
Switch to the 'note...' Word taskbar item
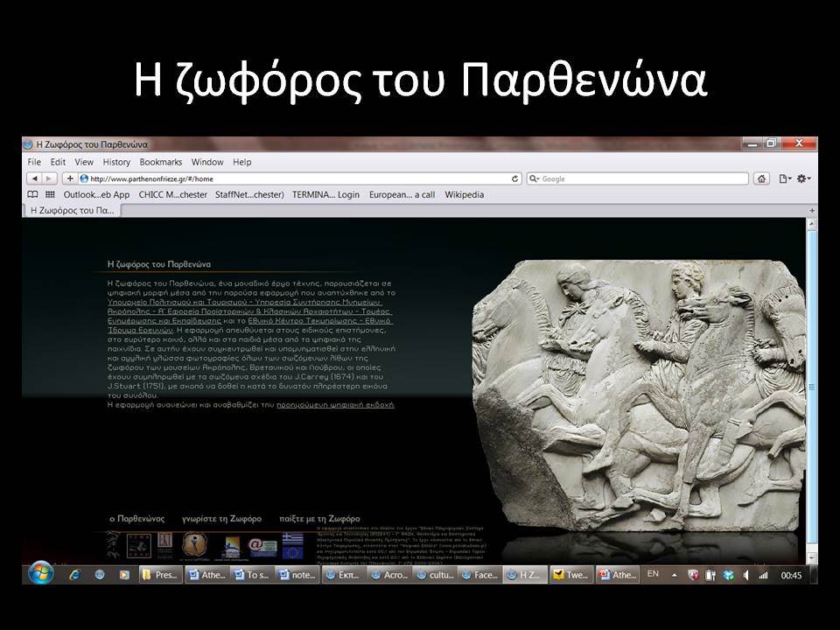click(x=297, y=575)
